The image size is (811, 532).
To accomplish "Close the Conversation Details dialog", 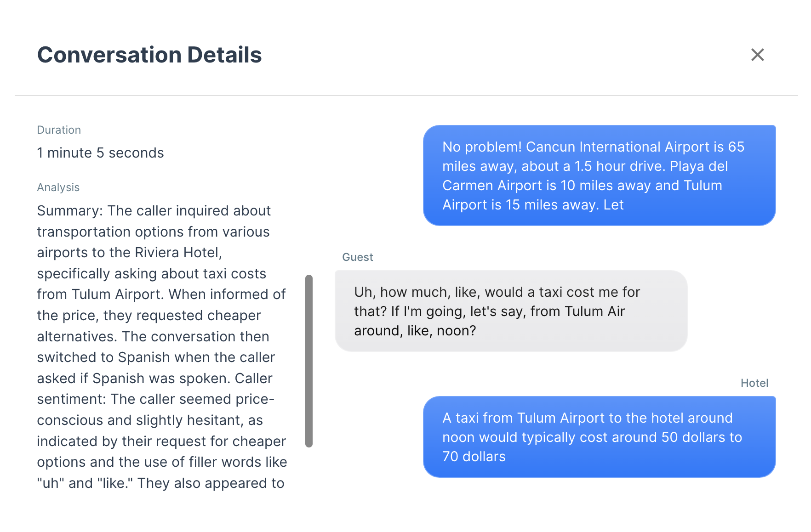I will 757,55.
